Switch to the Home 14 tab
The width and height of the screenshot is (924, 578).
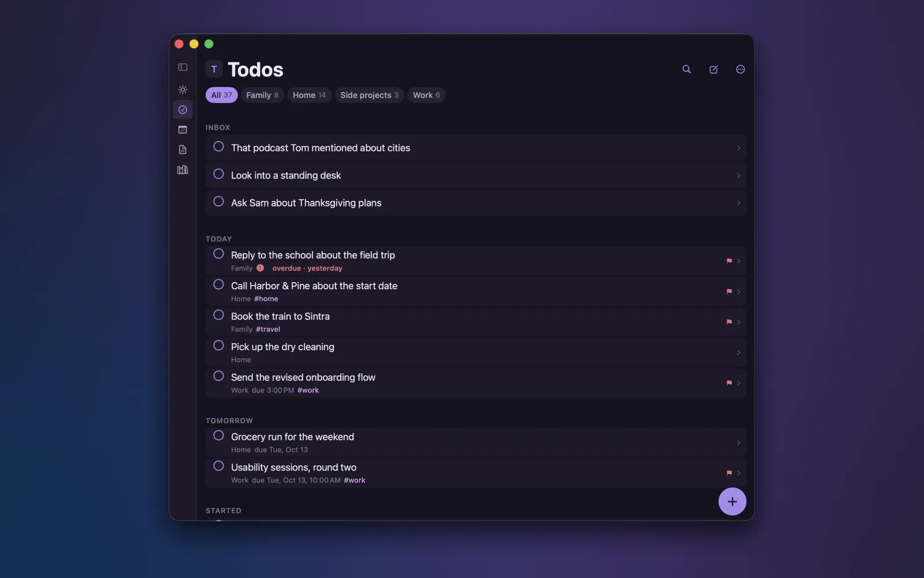click(310, 95)
